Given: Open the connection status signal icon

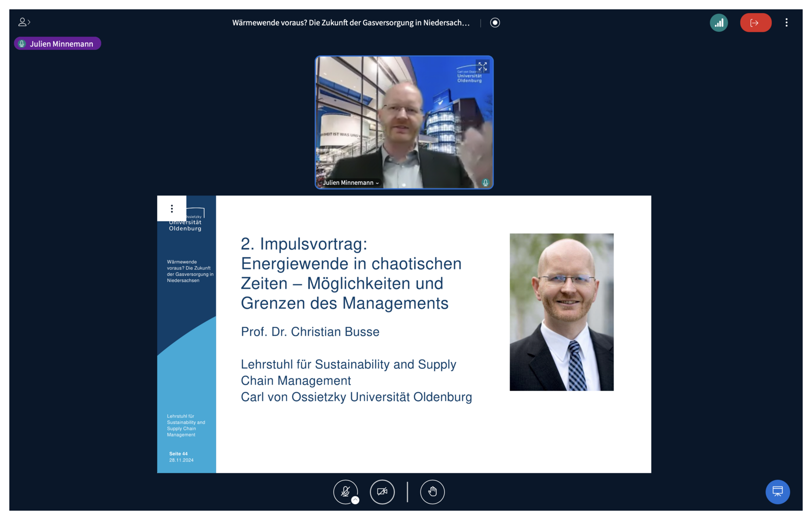Looking at the screenshot, I should coord(719,23).
